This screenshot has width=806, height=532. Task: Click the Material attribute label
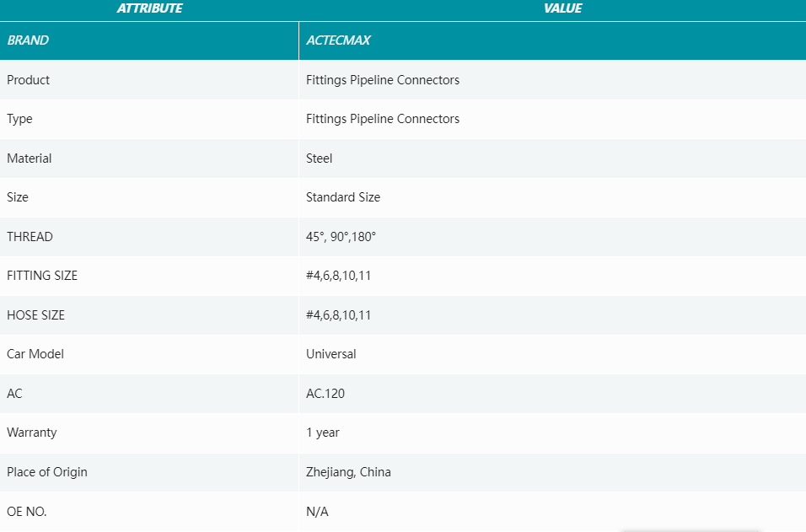(30, 159)
